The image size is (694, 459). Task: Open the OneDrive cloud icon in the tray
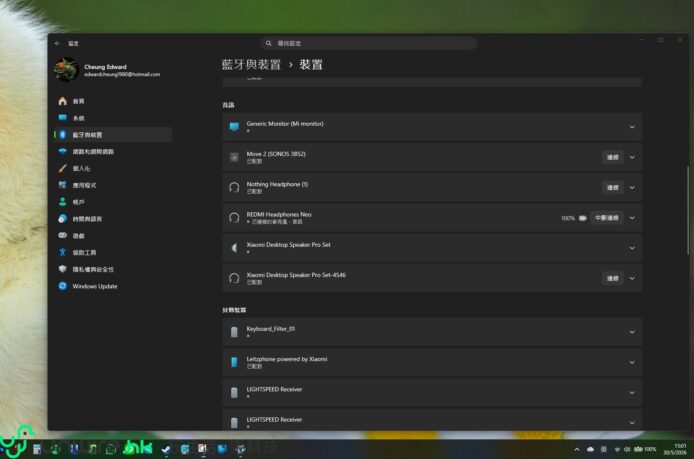[x=590, y=450]
